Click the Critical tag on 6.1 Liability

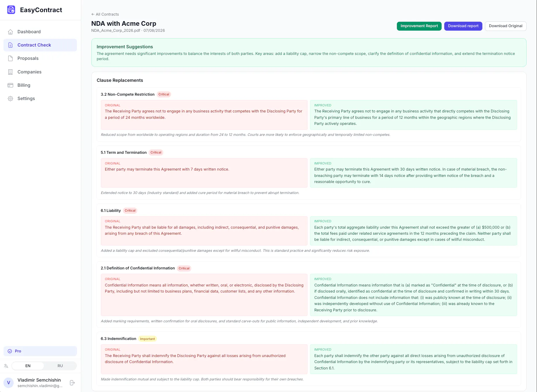click(x=130, y=210)
